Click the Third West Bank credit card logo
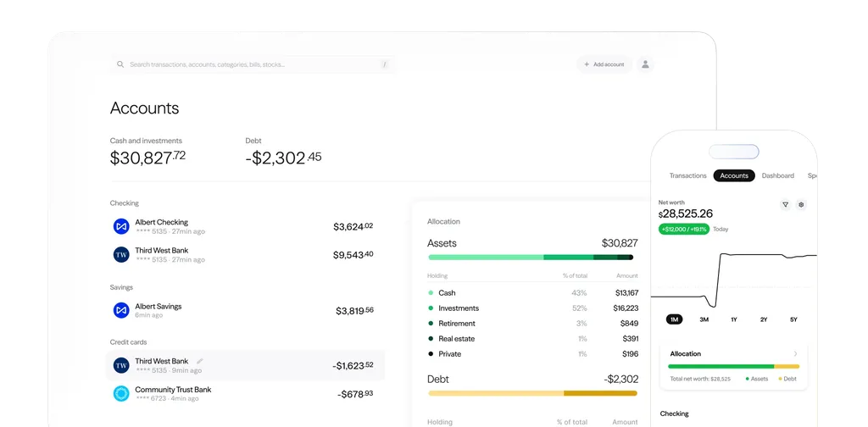This screenshot has height=427, width=868. pyautogui.click(x=121, y=365)
